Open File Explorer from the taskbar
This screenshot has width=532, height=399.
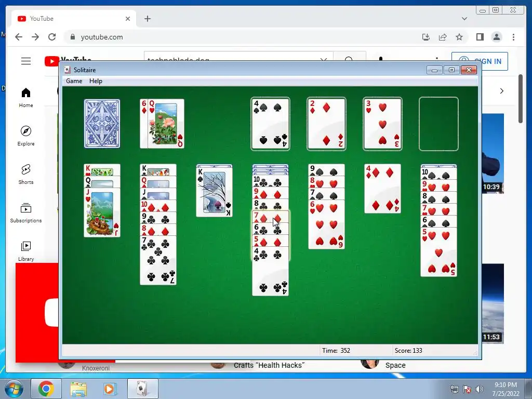tap(78, 389)
